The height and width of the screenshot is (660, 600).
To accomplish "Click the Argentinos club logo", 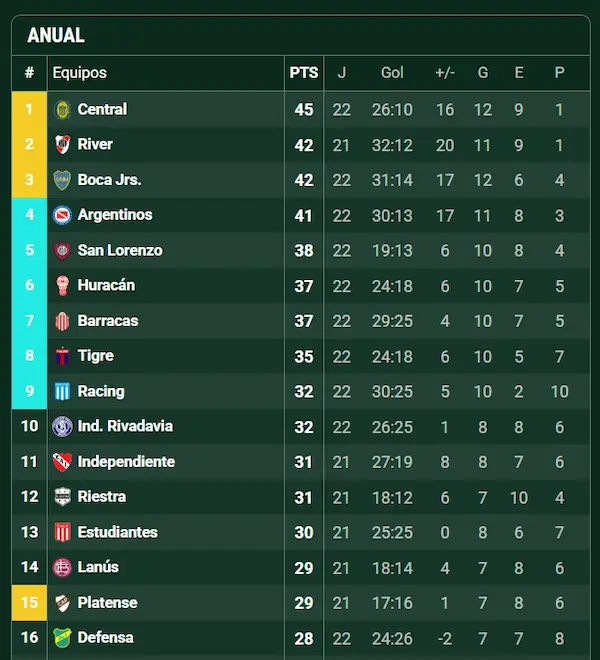I will tap(62, 215).
